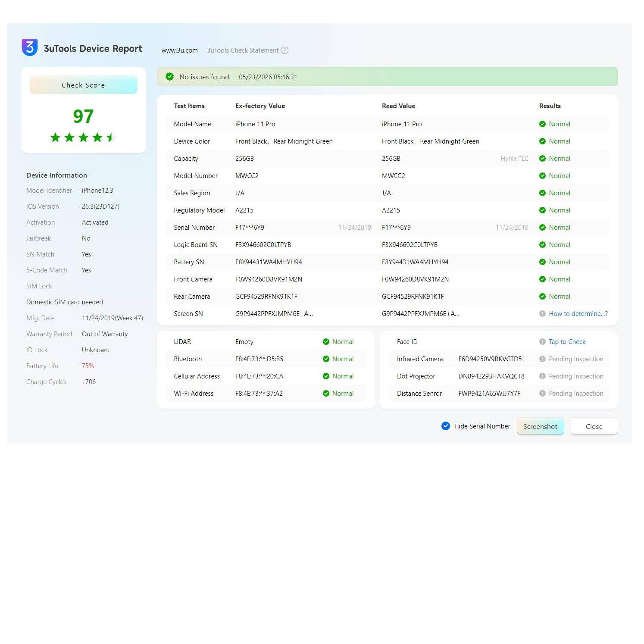Screen dimensions: 644x644
Task: Select the Ex-factory Rear Camera serial GCF94529RFNK91K1F
Action: coord(266,297)
